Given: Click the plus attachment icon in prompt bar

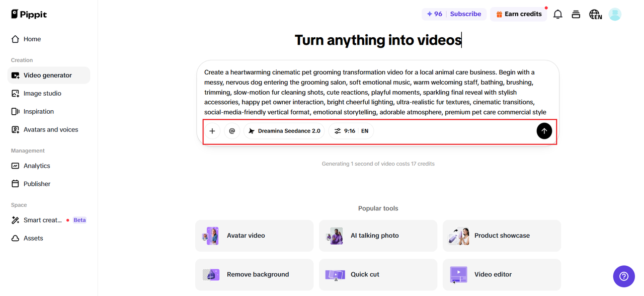Looking at the screenshot, I should pyautogui.click(x=212, y=131).
